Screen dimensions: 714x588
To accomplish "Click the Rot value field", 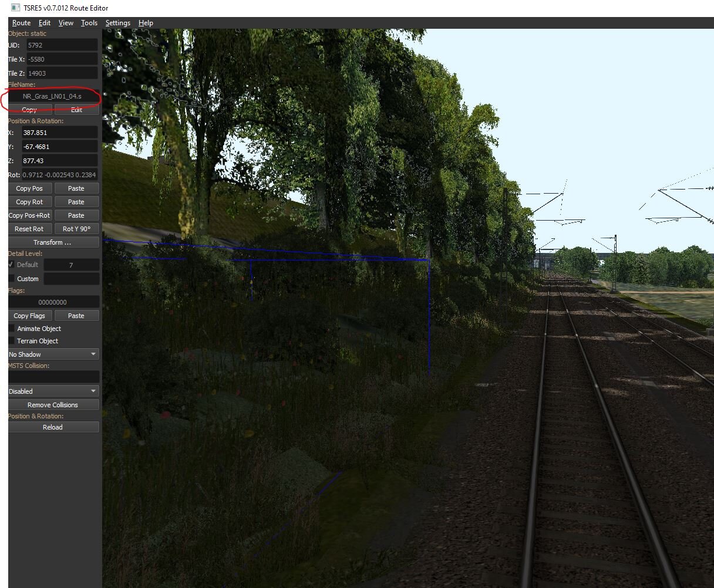I will pos(59,175).
